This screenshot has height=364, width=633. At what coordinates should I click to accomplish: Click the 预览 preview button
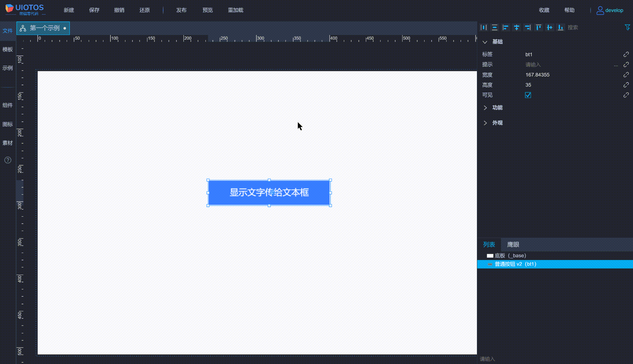pyautogui.click(x=207, y=10)
